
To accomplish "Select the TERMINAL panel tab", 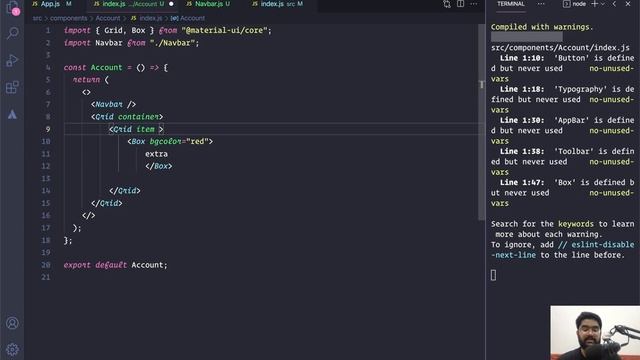I will (x=511, y=4).
